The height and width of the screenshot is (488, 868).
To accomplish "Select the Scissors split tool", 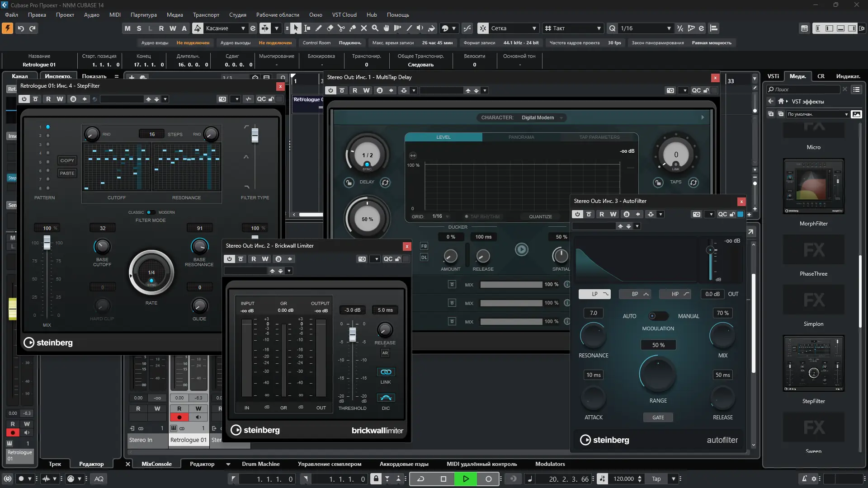I will [x=341, y=28].
